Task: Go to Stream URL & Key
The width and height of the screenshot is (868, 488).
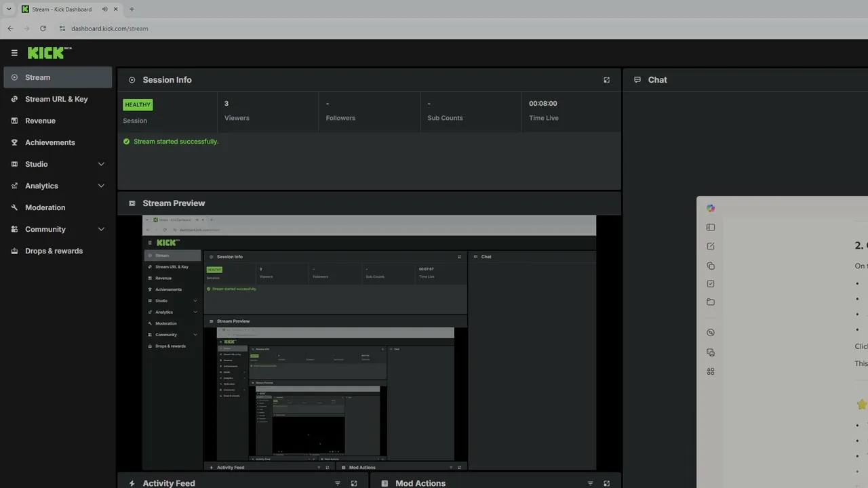Action: [x=58, y=99]
